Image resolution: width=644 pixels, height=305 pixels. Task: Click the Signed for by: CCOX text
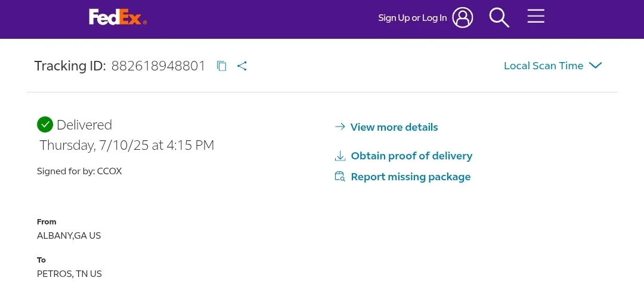point(79,171)
